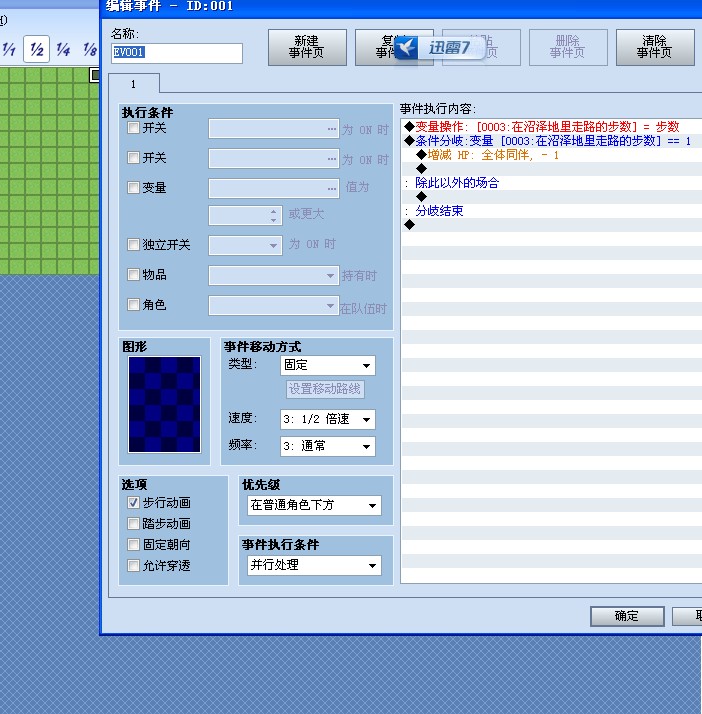This screenshot has width=702, height=714.
Task: Check the 允许穿透 option
Action: (x=133, y=566)
